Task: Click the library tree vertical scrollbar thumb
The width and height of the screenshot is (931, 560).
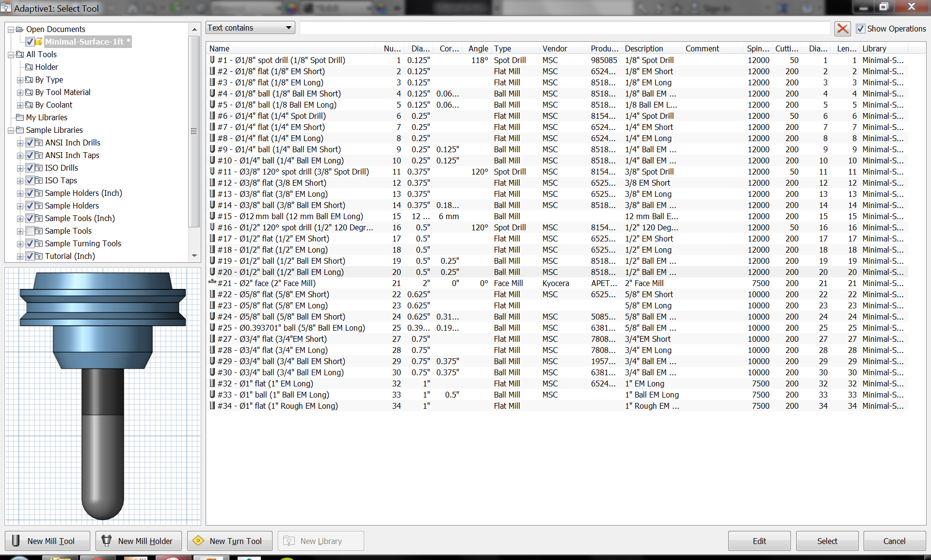Action: [x=194, y=131]
